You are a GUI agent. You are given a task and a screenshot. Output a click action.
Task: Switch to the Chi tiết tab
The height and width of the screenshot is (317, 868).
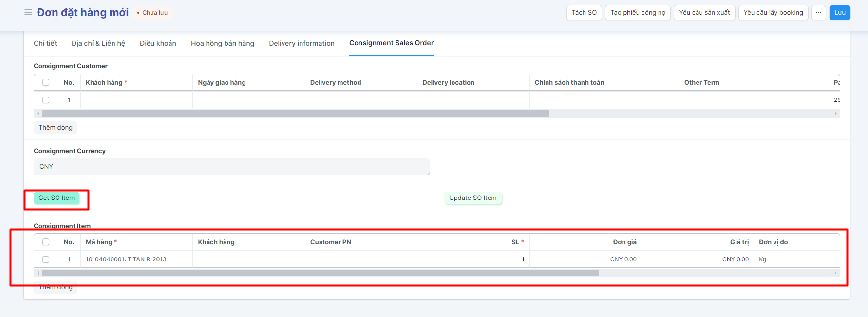(45, 43)
